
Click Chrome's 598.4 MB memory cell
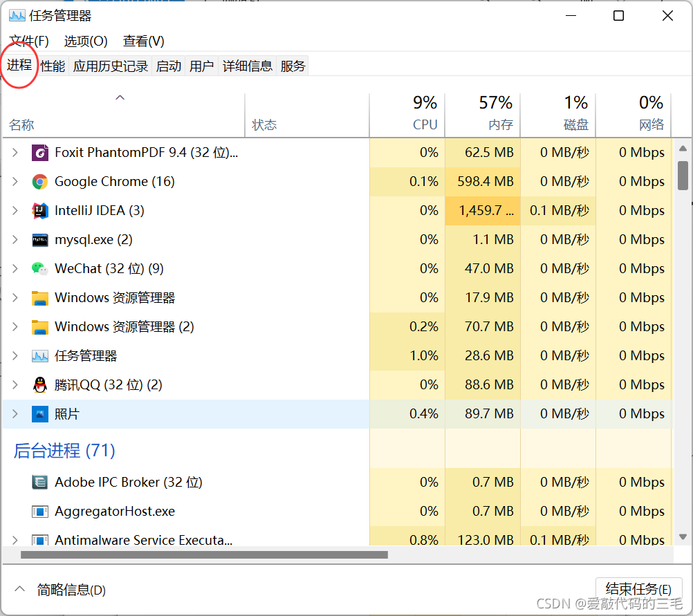(x=483, y=182)
